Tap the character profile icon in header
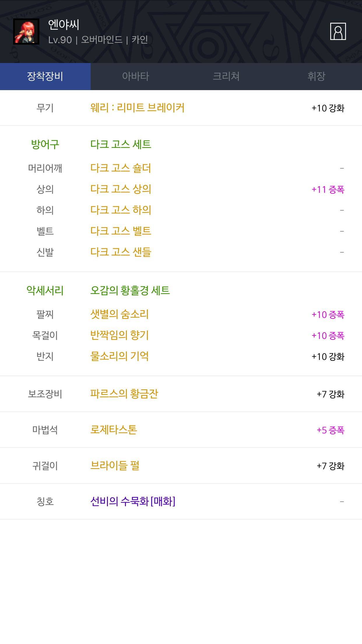The width and height of the screenshot is (362, 644). 338,31
